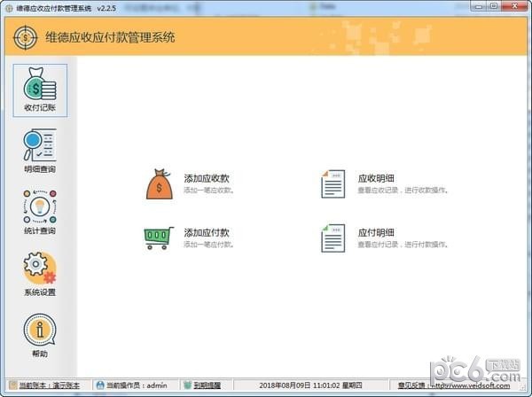The width and height of the screenshot is (532, 397).
Task: Open the 应付明细 title link
Action: (x=376, y=232)
